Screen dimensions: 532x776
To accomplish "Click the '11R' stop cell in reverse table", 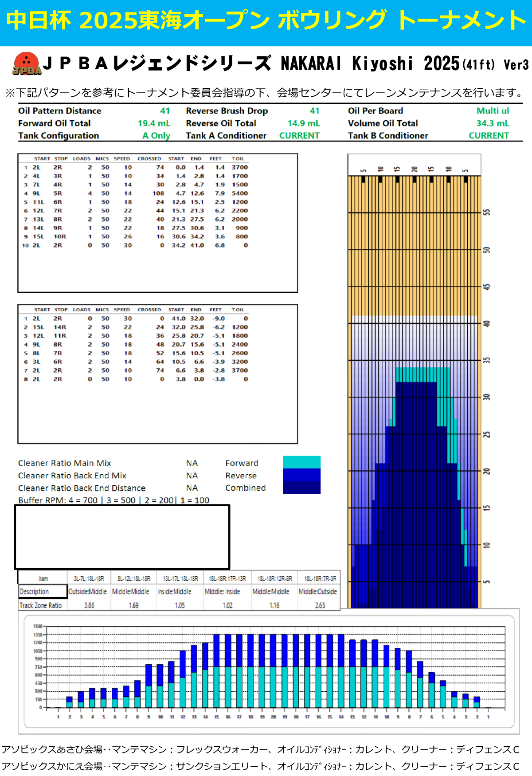I will pos(60,336).
